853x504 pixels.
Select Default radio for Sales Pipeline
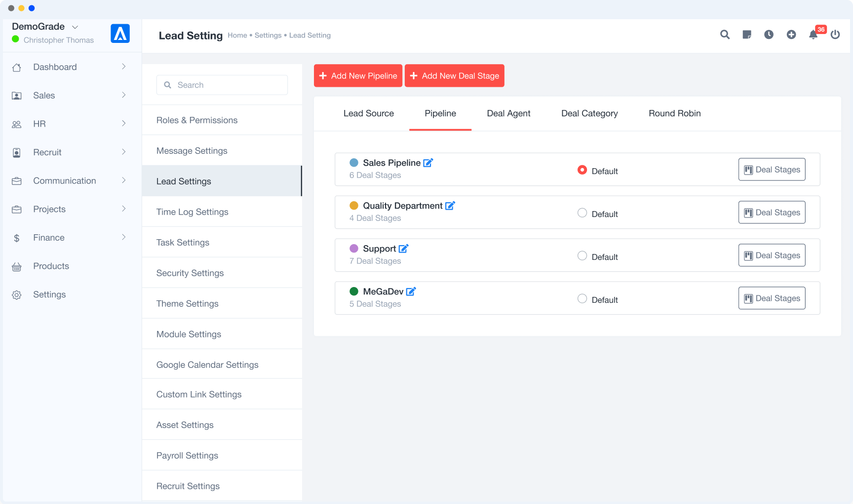pyautogui.click(x=582, y=170)
